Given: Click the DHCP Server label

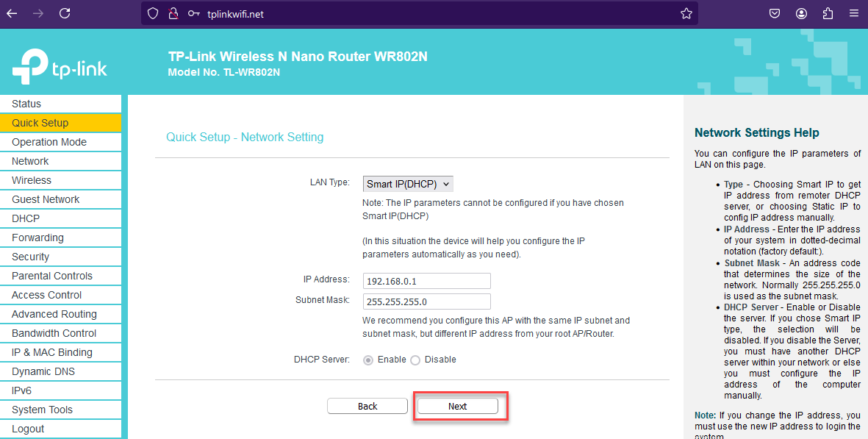Looking at the screenshot, I should coord(322,360).
